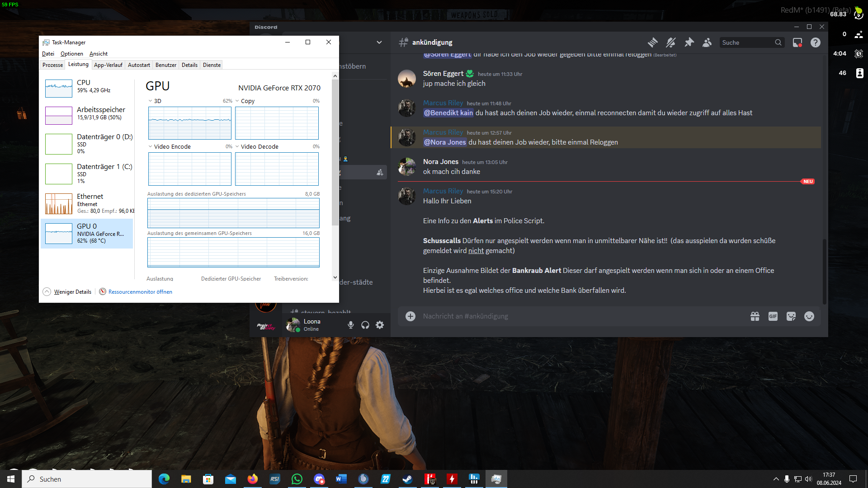Open Discord inbox icon
The width and height of the screenshot is (868, 488).
click(x=797, y=42)
